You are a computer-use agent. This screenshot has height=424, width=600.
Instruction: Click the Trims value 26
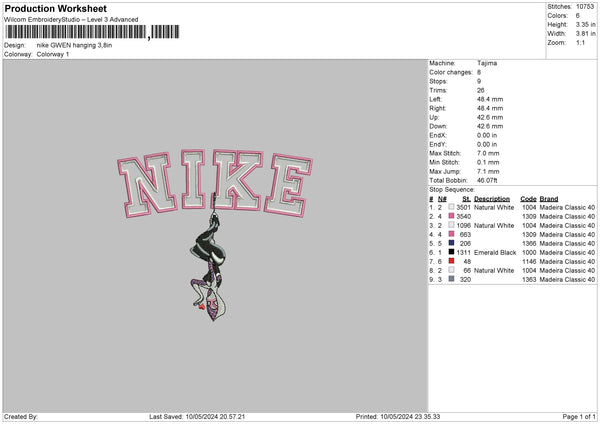pyautogui.click(x=481, y=90)
